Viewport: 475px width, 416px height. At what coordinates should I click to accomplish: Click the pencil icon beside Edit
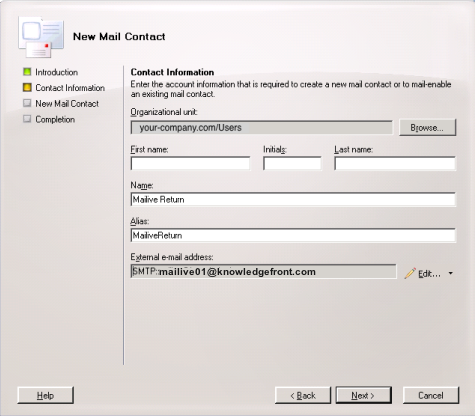coord(410,273)
